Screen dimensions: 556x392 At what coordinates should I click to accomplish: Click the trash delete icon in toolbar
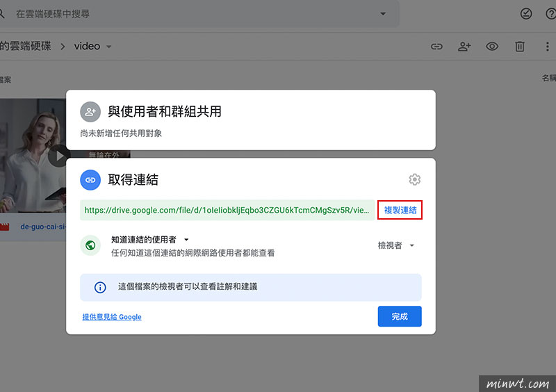click(519, 47)
